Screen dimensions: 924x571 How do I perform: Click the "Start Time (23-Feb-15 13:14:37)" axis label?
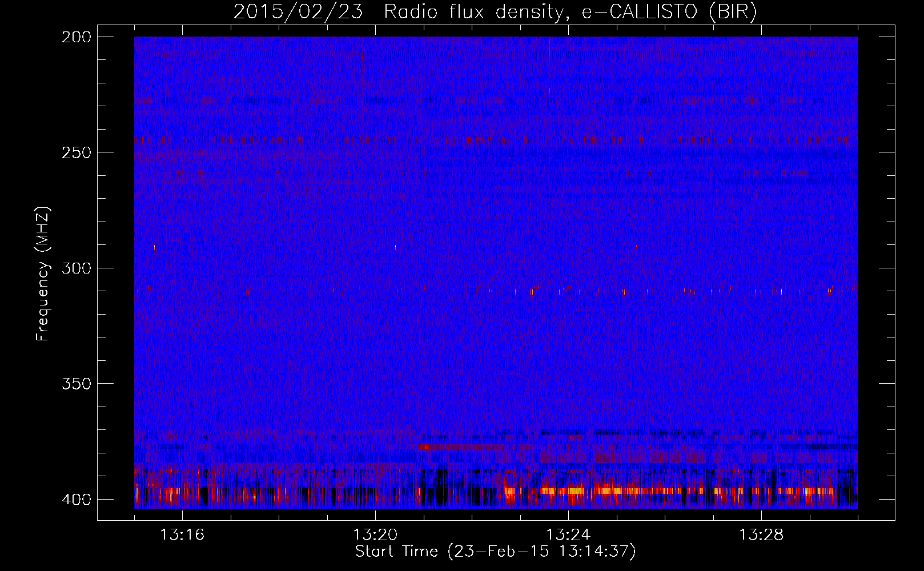click(x=495, y=552)
